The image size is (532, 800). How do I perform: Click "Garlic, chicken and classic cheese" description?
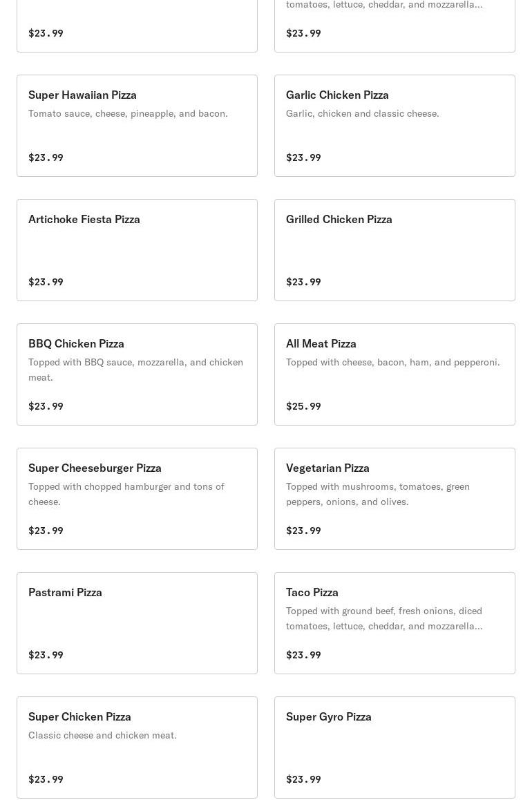[x=362, y=113]
